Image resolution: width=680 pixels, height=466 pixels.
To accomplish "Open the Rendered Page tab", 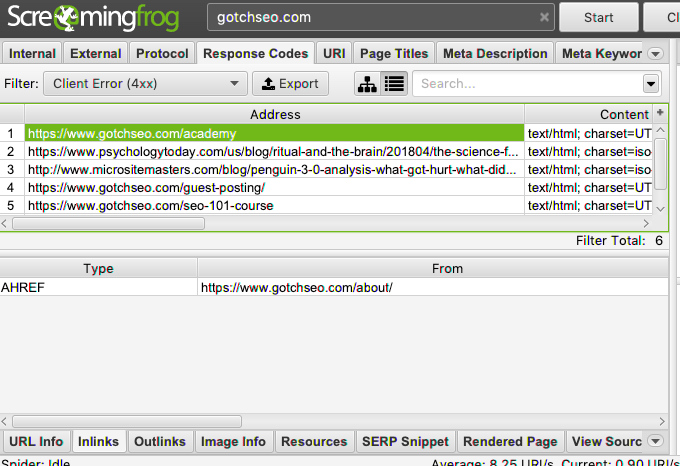I will tap(510, 441).
